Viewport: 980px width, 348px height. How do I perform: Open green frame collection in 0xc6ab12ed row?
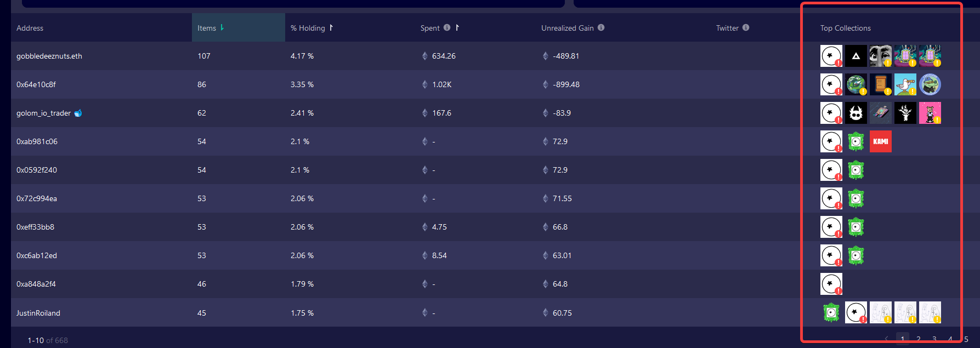(x=856, y=255)
